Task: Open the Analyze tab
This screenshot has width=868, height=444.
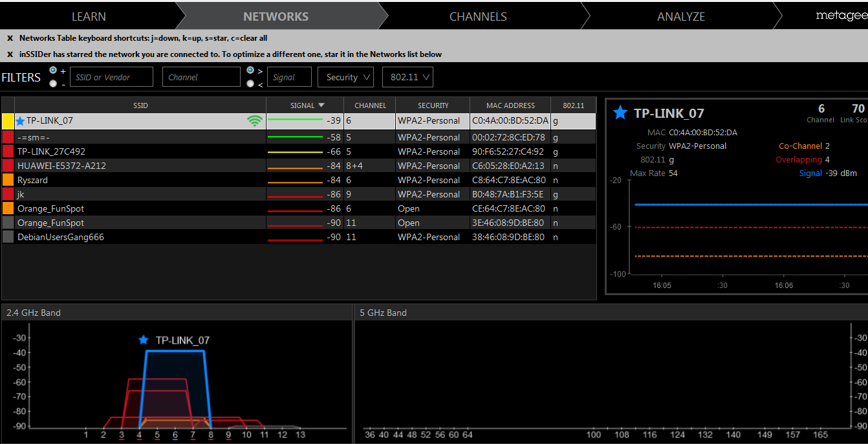Action: (x=680, y=17)
